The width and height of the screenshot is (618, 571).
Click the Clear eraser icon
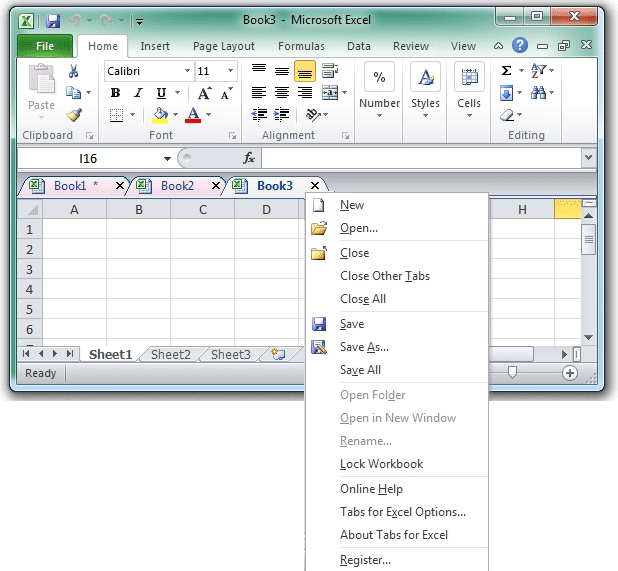pyautogui.click(x=507, y=115)
